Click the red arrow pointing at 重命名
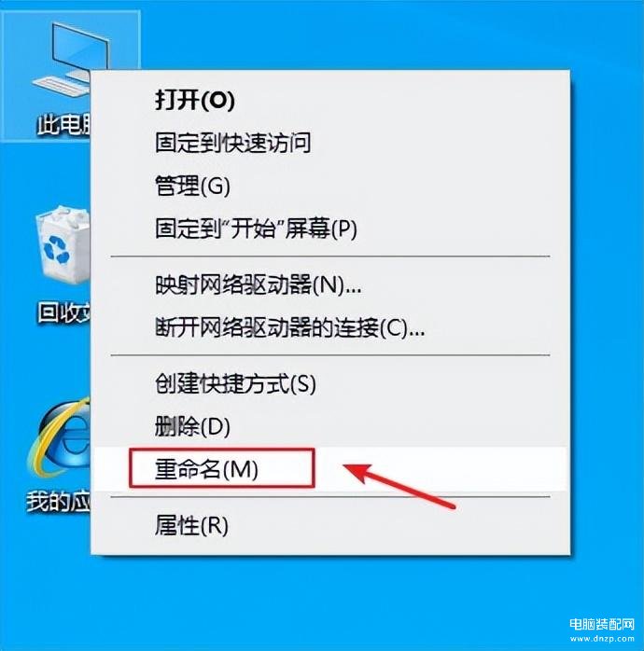This screenshot has height=651, width=644. coord(399,485)
